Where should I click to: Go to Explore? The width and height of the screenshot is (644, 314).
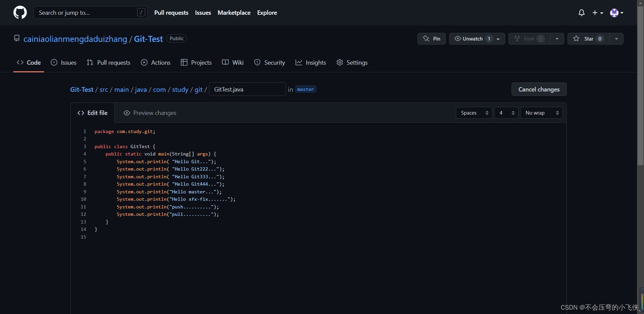(267, 13)
